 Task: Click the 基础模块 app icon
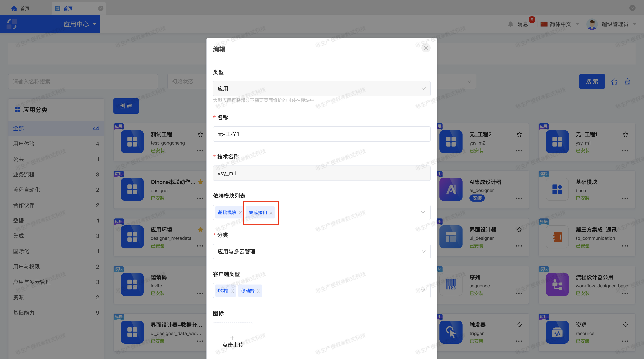pos(557,189)
